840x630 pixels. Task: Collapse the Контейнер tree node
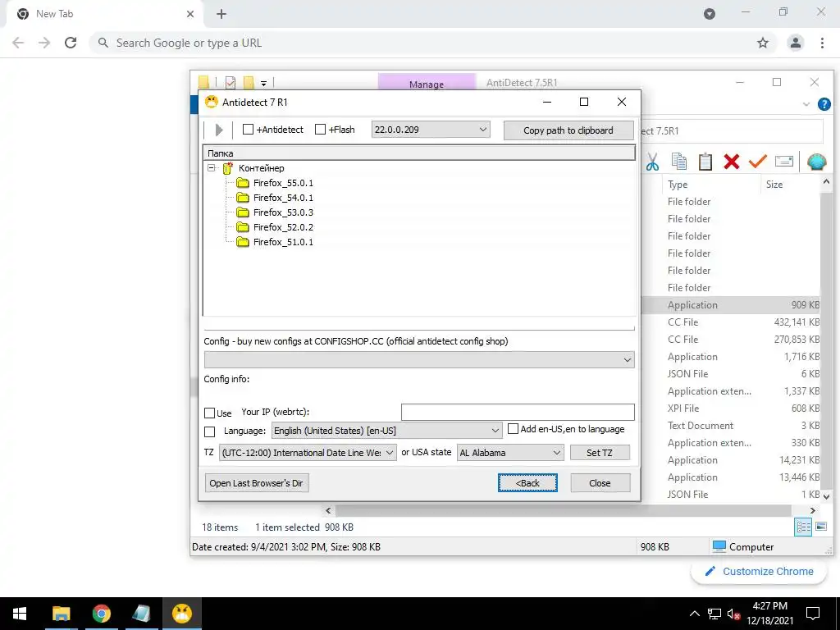(212, 167)
